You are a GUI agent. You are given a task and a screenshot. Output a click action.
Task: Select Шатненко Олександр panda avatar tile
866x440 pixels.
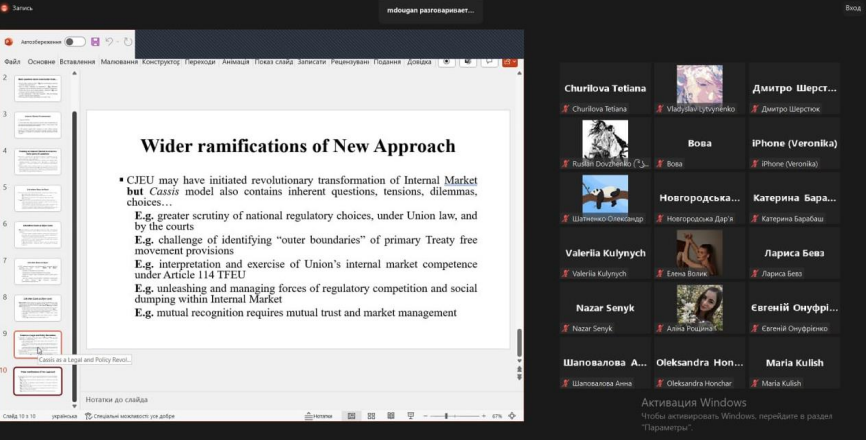605,199
